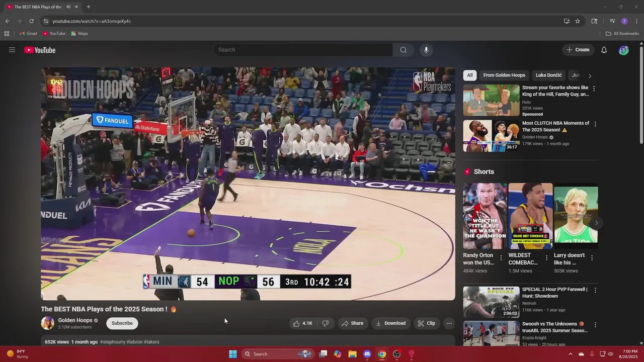This screenshot has width=644, height=362.
Task: Download this video
Action: [x=390, y=323]
